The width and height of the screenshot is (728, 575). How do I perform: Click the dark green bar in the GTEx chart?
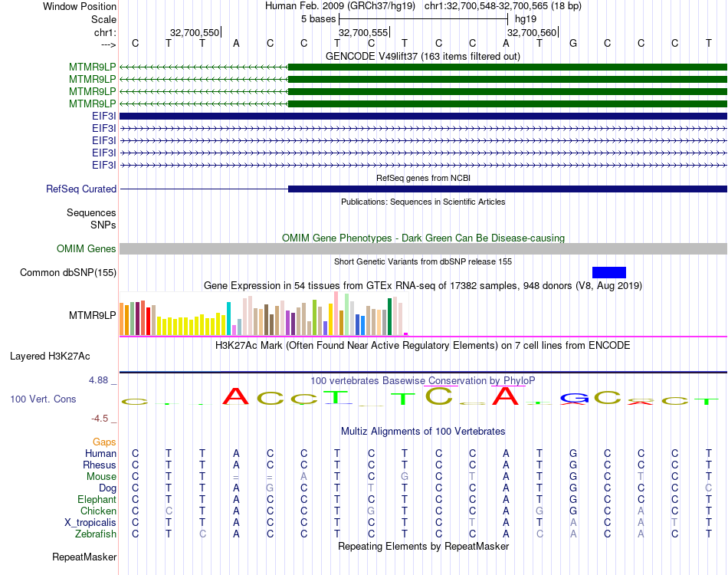(389, 317)
